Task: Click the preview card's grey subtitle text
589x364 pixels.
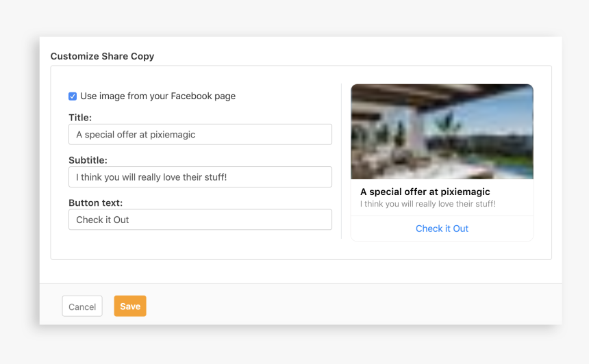Action: [x=428, y=204]
